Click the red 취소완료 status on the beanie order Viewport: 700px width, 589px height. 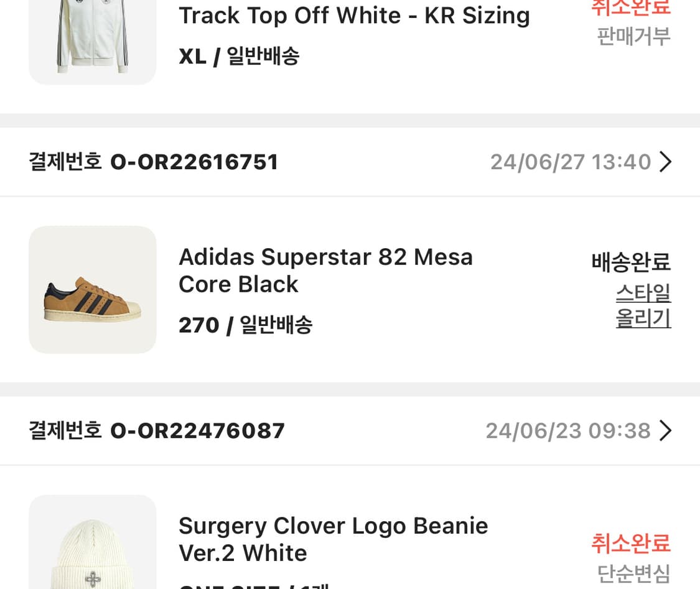(x=631, y=543)
